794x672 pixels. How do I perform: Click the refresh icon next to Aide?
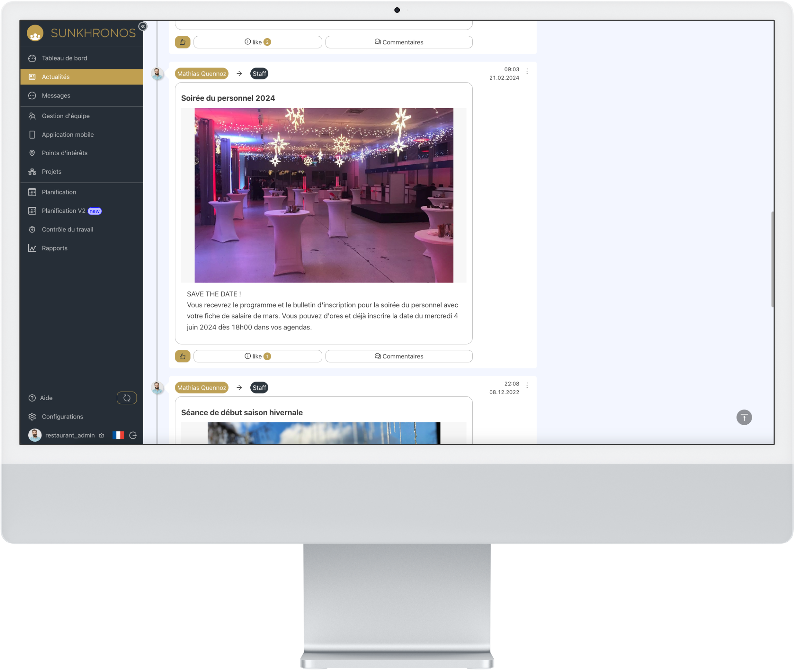click(127, 398)
